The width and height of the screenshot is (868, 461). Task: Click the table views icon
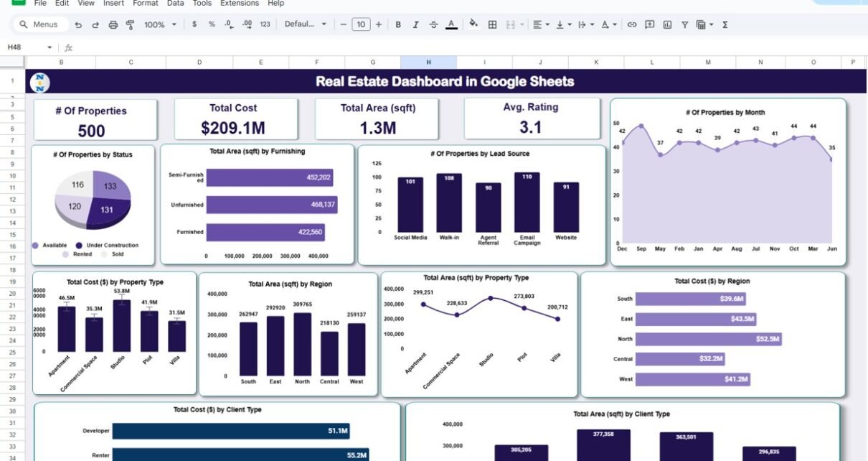[x=702, y=24]
